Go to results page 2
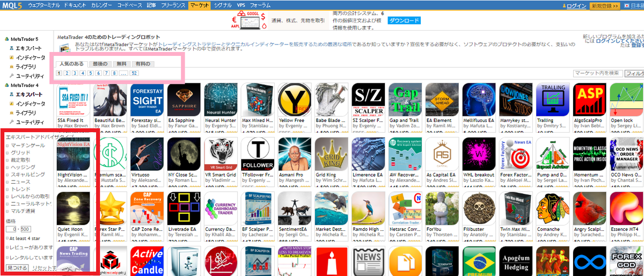The image size is (644, 276). pos(67,73)
